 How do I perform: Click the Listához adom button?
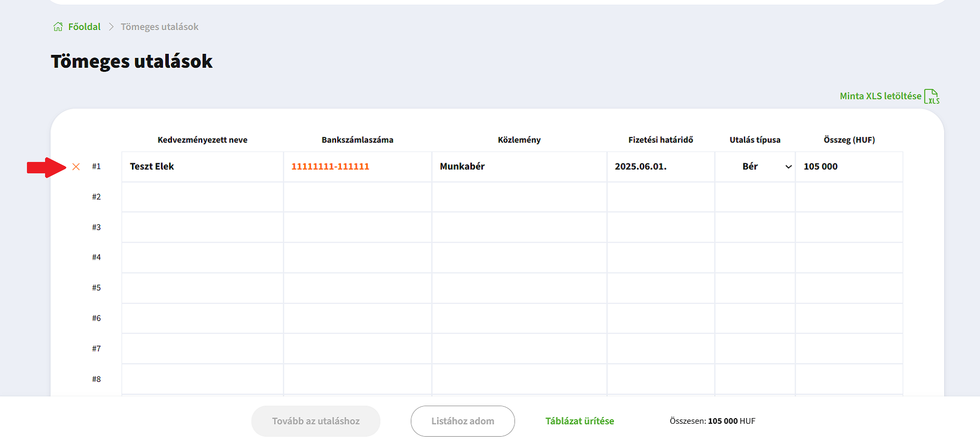463,421
